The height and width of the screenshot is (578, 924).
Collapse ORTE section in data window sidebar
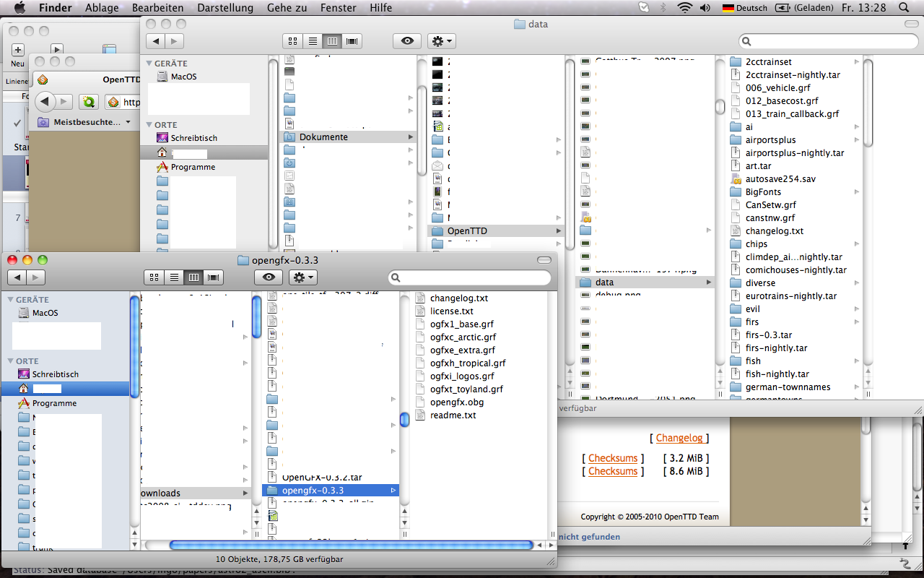pyautogui.click(x=149, y=125)
